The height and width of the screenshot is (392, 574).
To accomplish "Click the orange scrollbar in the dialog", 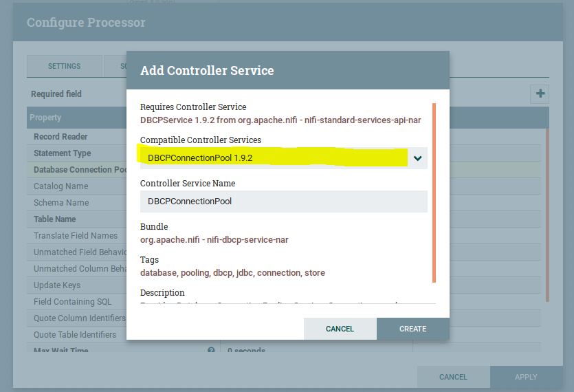I will 434,193.
